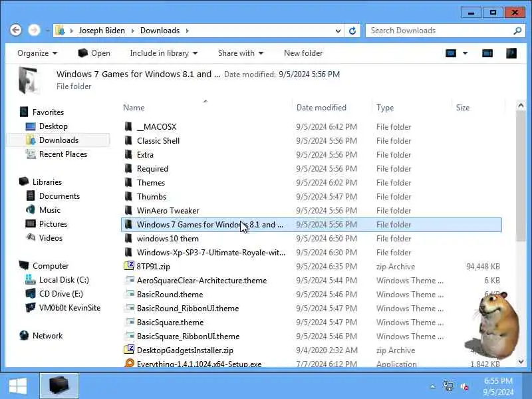Click the Everything setup exe icon
Image resolution: width=532 pixels, height=399 pixels.
[x=129, y=363]
